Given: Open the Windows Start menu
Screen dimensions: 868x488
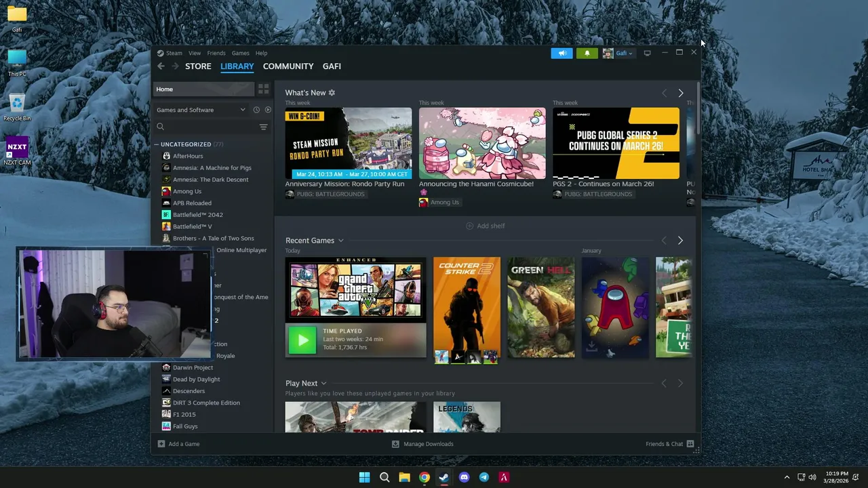Looking at the screenshot, I should click(364, 477).
